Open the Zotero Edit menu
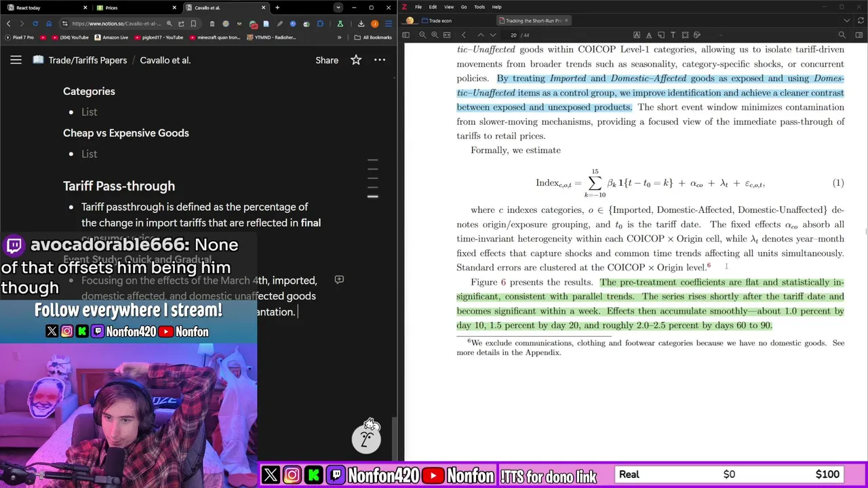Screen dimensions: 868x488 coord(433,7)
